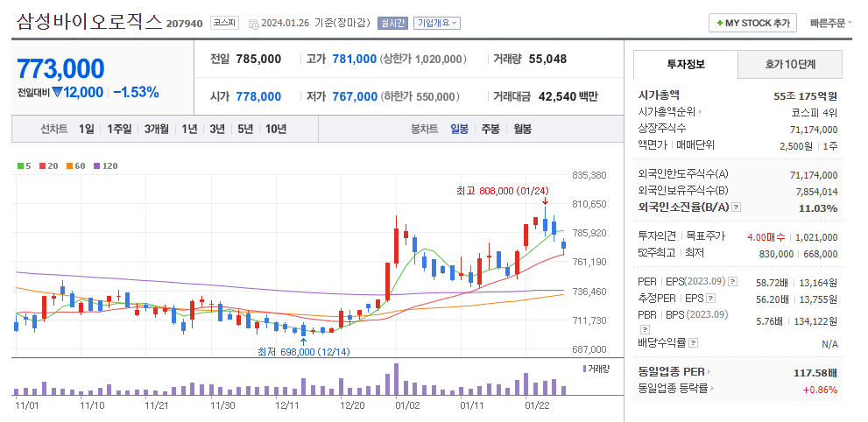This screenshot has height=422, width=868.
Task: Click the down-triangle icon beside 12,000
Action: (x=56, y=93)
